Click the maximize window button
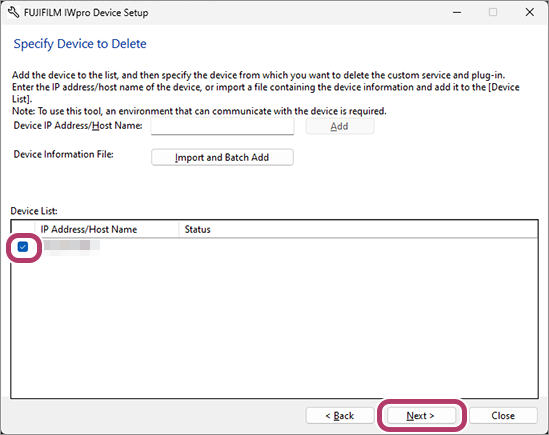Viewport: 549px width, 435px height. tap(493, 12)
